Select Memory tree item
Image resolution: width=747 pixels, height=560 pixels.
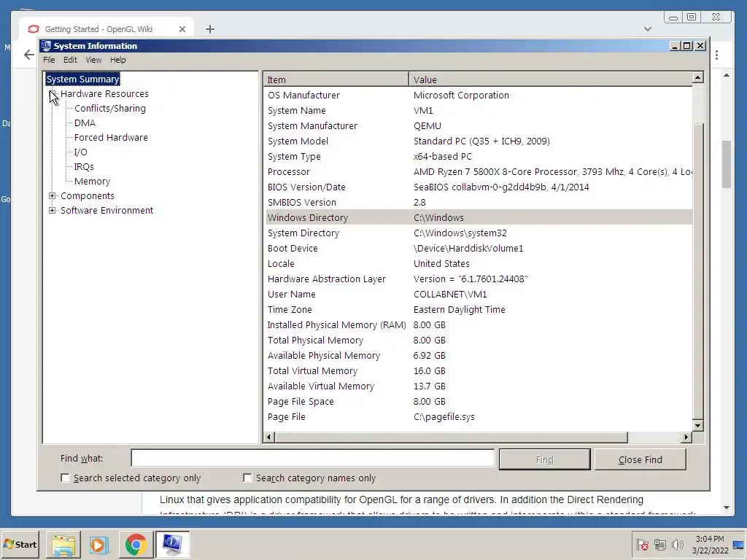[92, 182]
